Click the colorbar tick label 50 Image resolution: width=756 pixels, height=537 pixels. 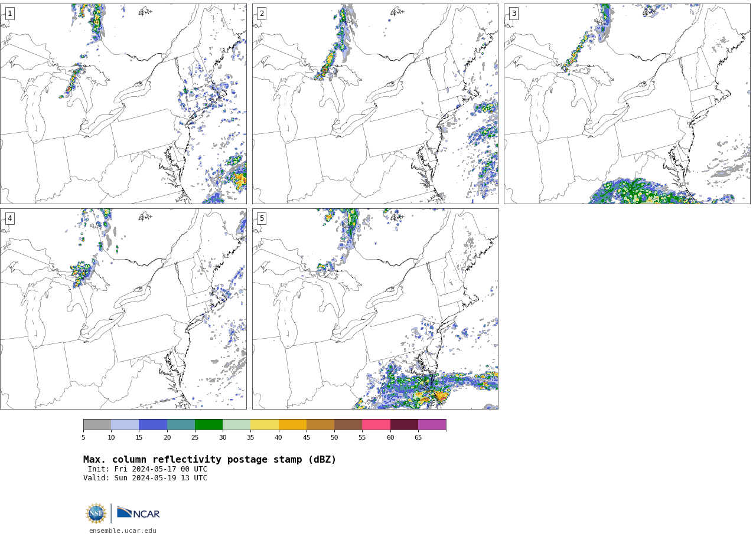click(334, 438)
